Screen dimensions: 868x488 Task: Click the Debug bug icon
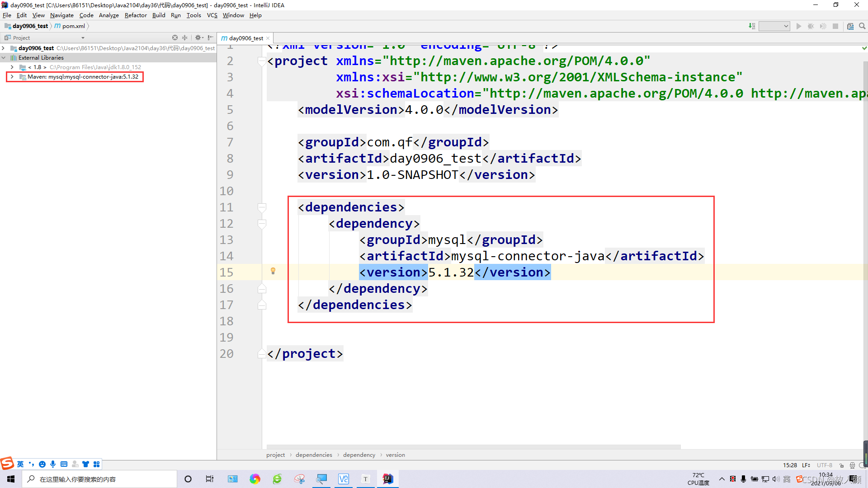tap(811, 26)
